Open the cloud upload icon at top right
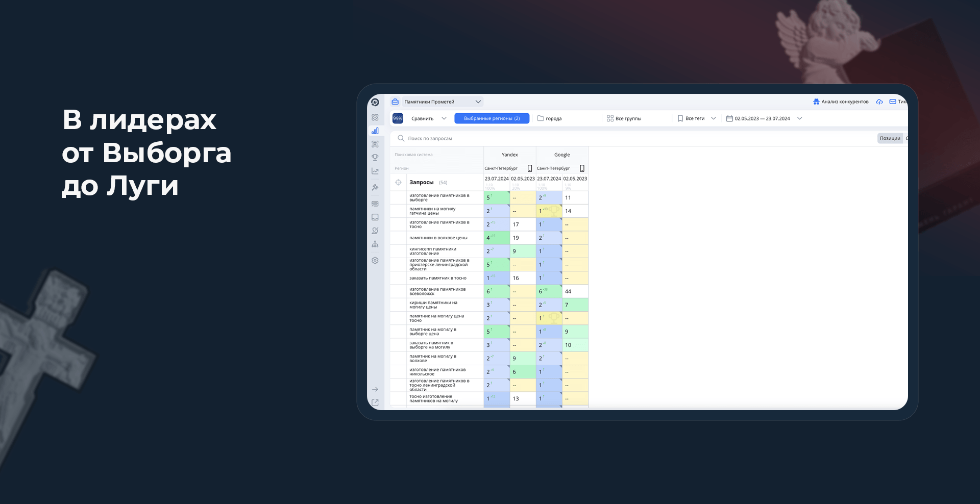980x504 pixels. pyautogui.click(x=879, y=102)
